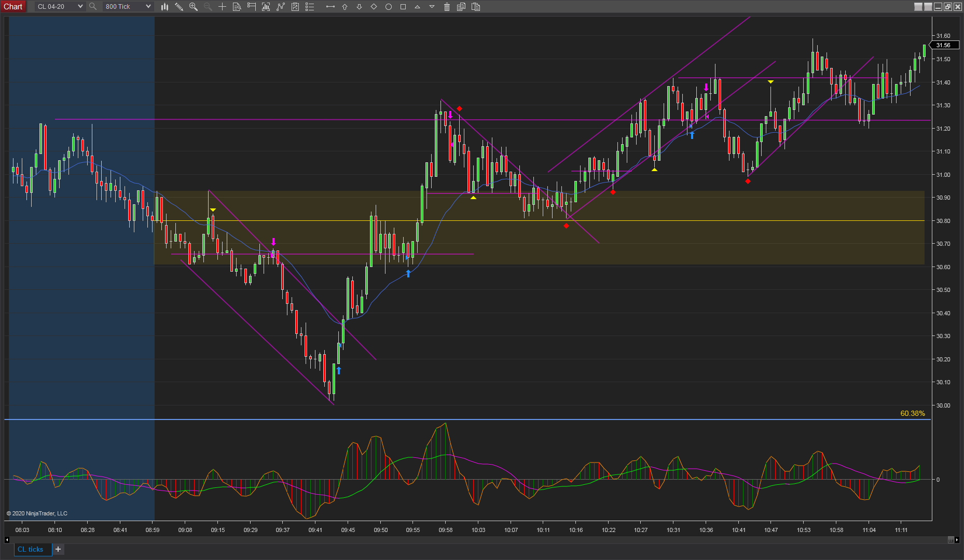The image size is (964, 560).
Task: Activate the crosshair cursor icon
Action: tap(222, 7)
